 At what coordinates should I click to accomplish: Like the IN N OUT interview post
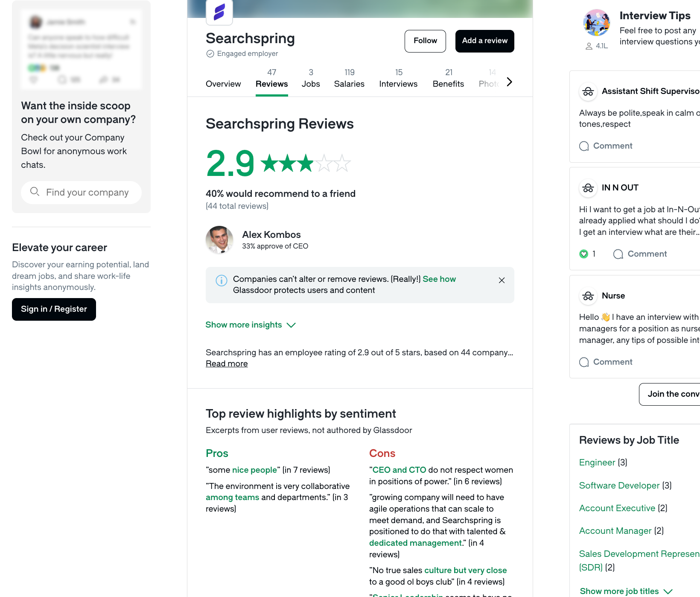coord(583,254)
